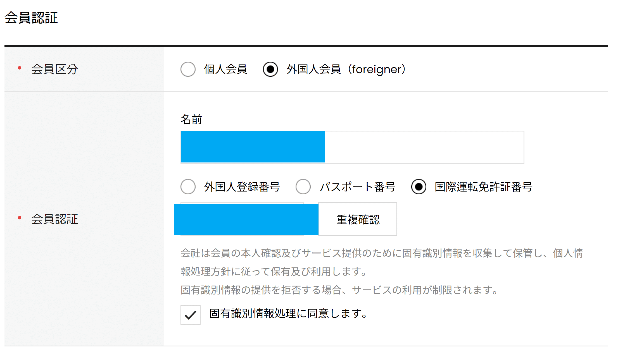This screenshot has height=364, width=637.
Task: Click the 国際運転免許証番号 label text
Action: pos(484,187)
